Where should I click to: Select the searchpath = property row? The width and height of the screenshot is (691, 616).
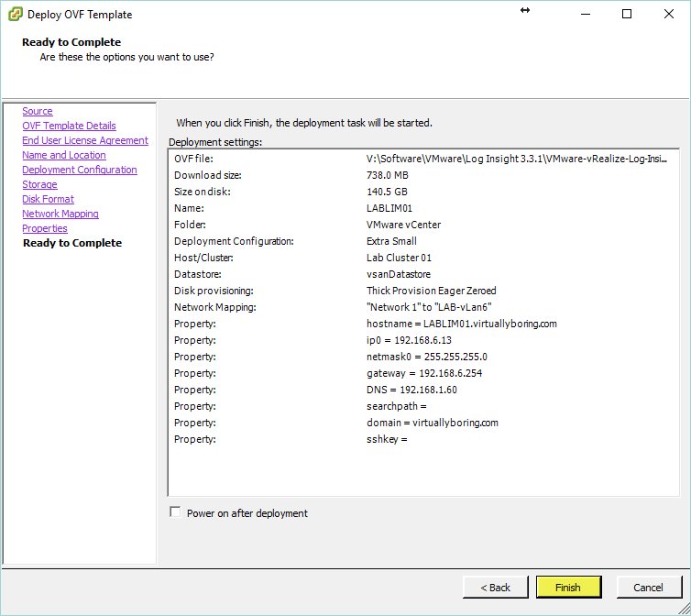[x=397, y=406]
